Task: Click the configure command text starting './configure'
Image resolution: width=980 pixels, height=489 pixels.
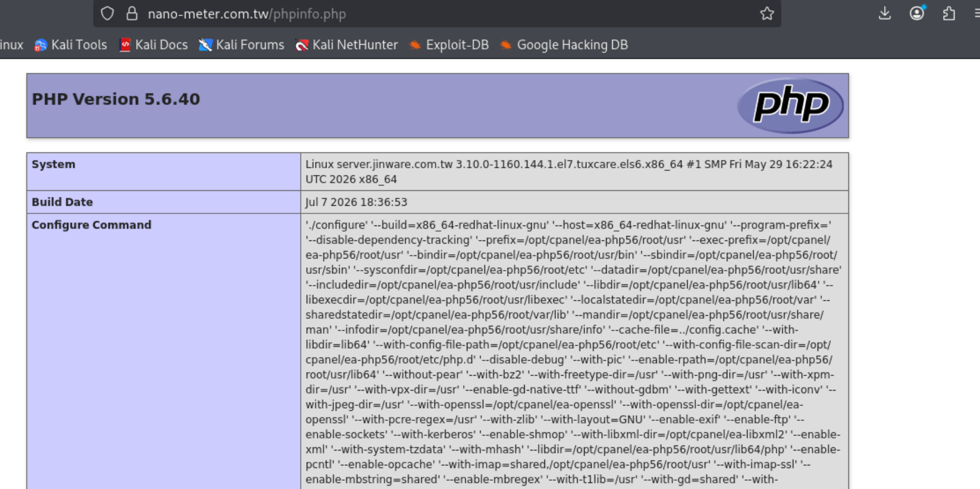Action: [574, 352]
